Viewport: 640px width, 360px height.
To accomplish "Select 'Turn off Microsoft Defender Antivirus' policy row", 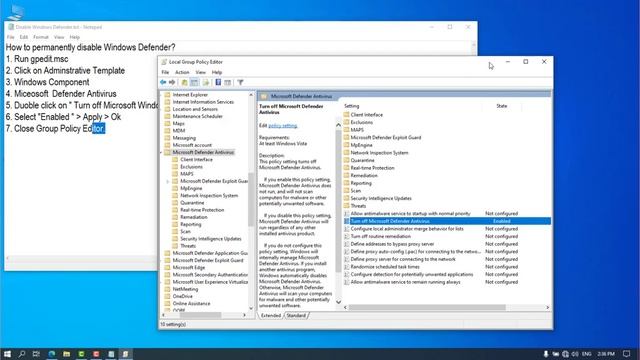I will point(447,221).
